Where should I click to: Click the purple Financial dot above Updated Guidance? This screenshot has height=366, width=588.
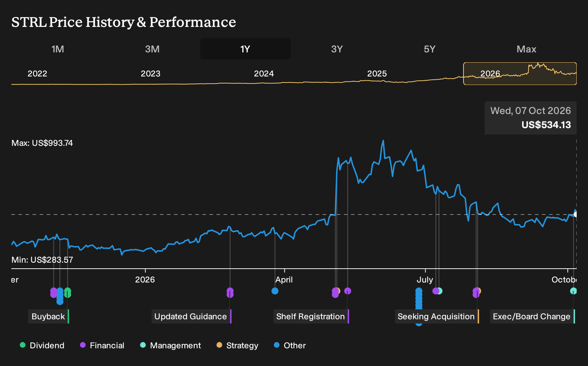coord(230,291)
